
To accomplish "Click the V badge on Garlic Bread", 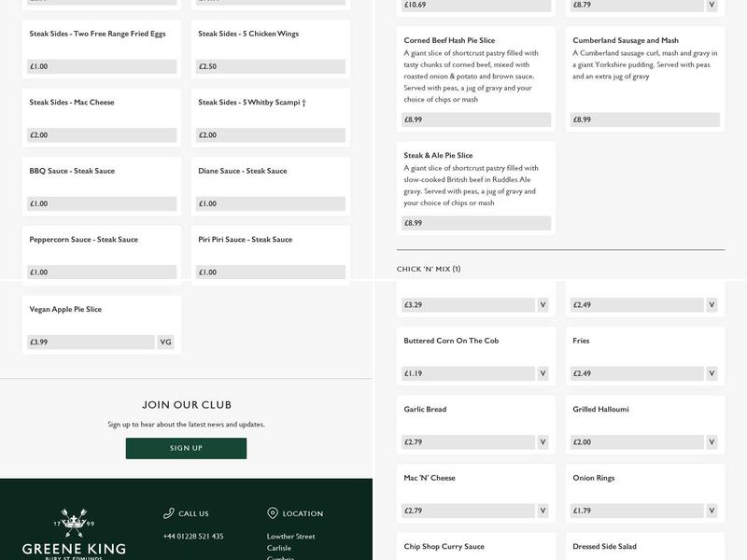I will (x=543, y=442).
